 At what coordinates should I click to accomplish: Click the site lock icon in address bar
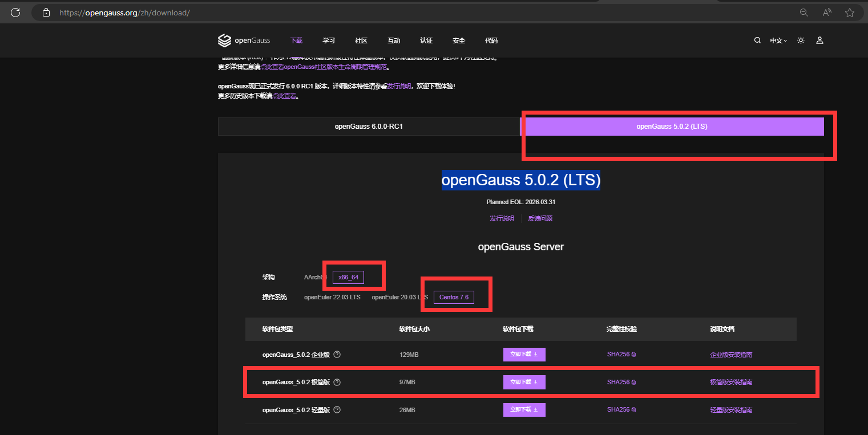46,13
